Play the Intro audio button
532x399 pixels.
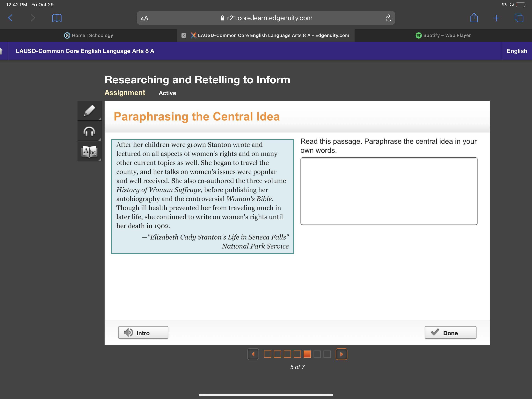[143, 333]
